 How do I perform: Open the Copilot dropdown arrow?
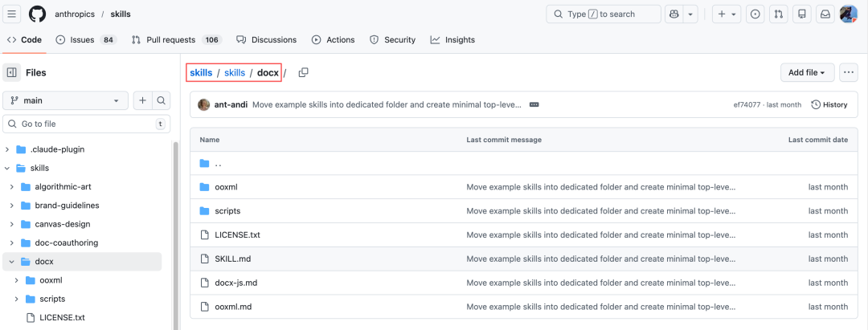(690, 14)
